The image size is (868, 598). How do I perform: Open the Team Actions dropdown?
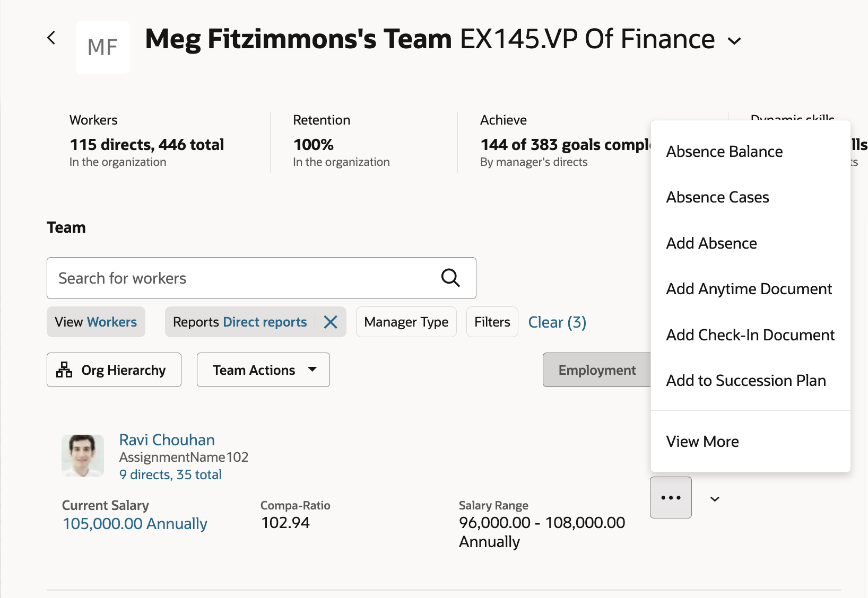tap(263, 370)
